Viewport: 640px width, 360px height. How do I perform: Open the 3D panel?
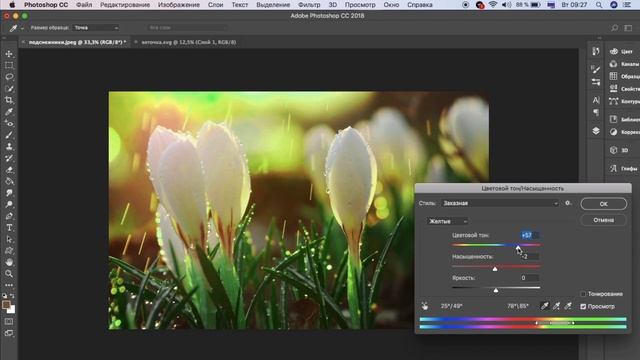[x=619, y=150]
